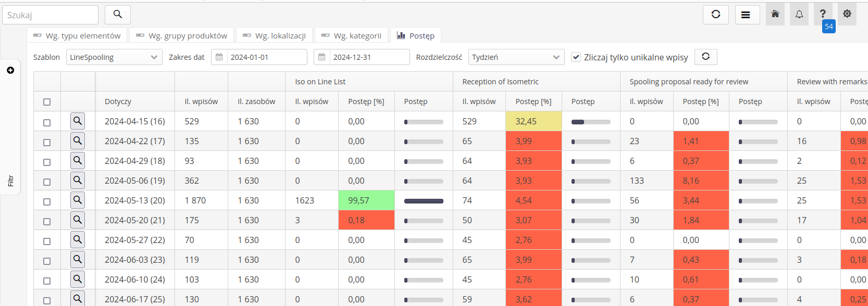Click reload button next to unique entries checkbox
This screenshot has height=306, width=868.
(705, 57)
